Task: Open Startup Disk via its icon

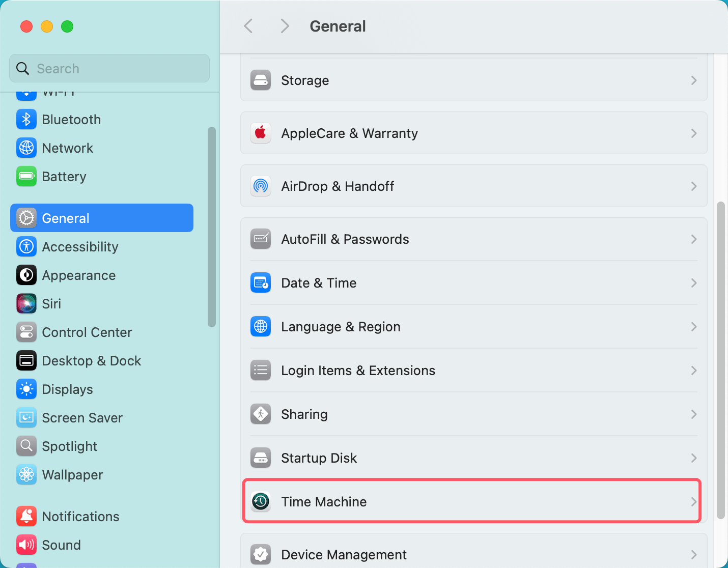Action: tap(260, 458)
